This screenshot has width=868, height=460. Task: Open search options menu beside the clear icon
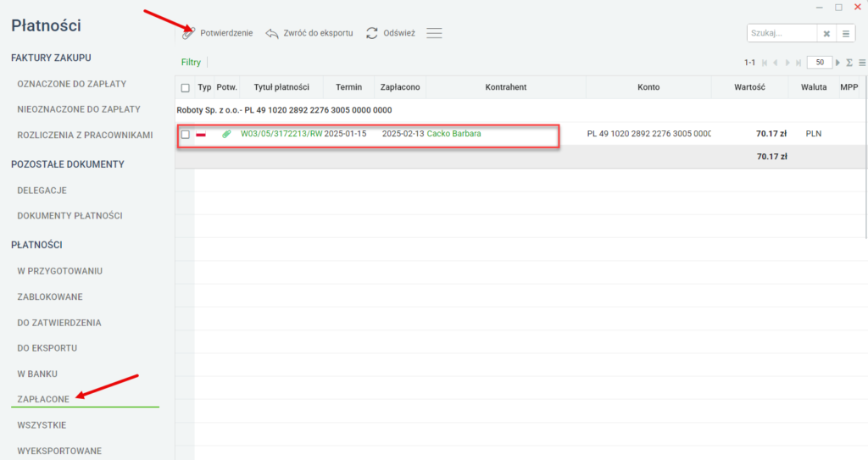coord(846,34)
